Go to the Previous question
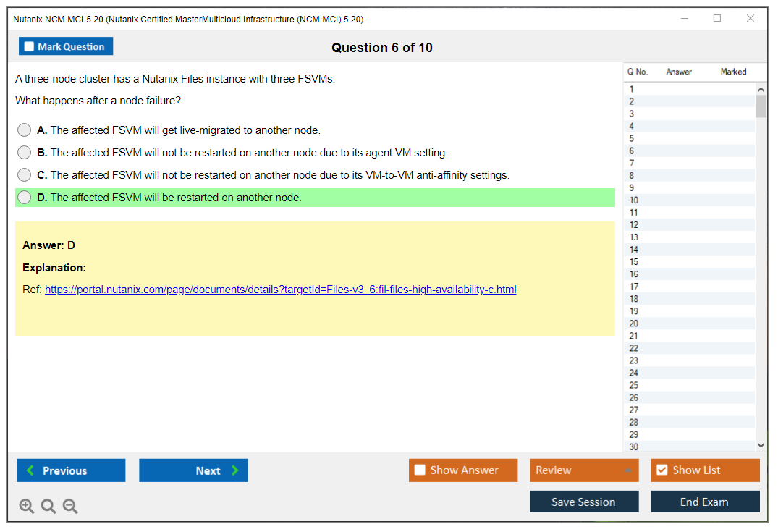The image size is (778, 532). [71, 470]
